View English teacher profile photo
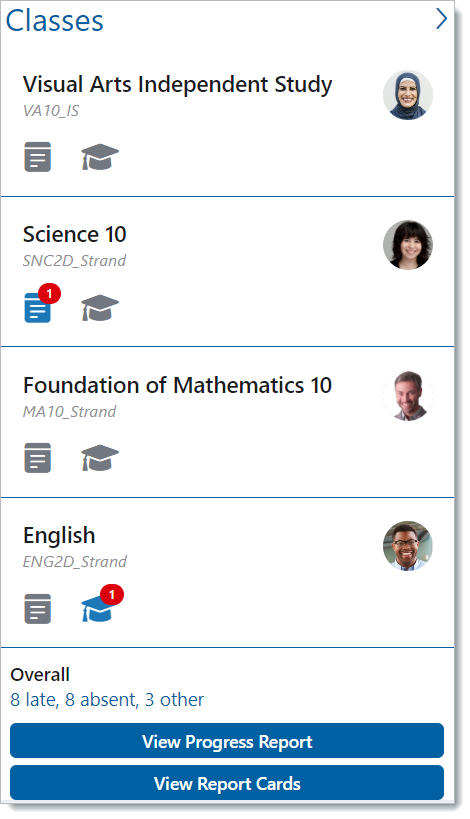The image size is (470, 819). coord(408,546)
